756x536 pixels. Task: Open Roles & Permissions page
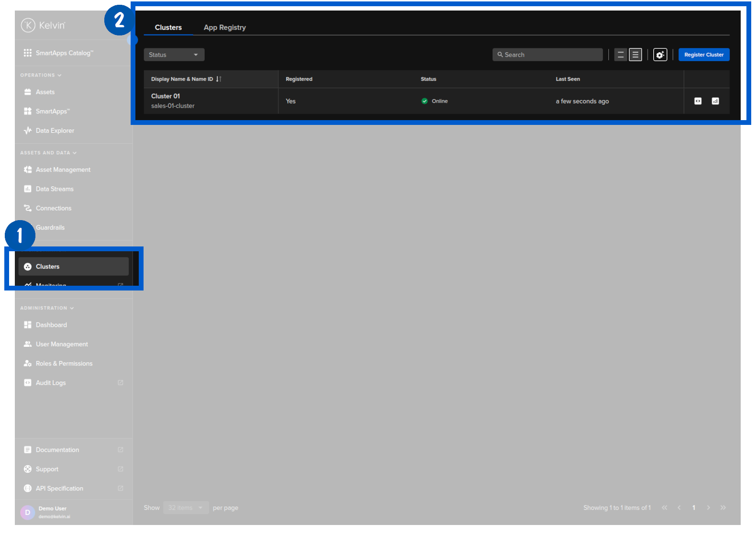[64, 364]
